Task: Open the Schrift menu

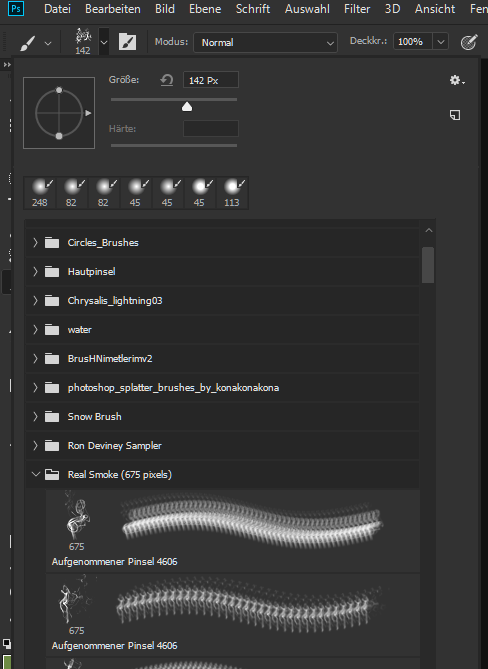Action: (253, 9)
